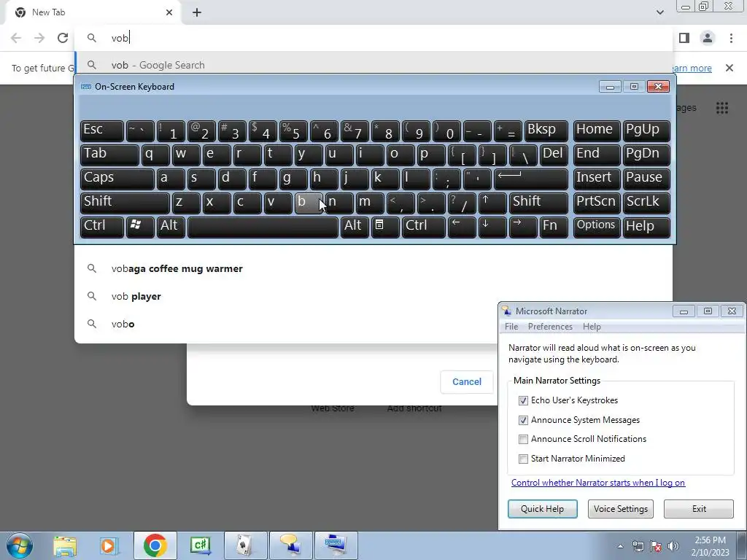Open Chrome three-dot menu
This screenshot has height=560, width=747.
[x=731, y=38]
